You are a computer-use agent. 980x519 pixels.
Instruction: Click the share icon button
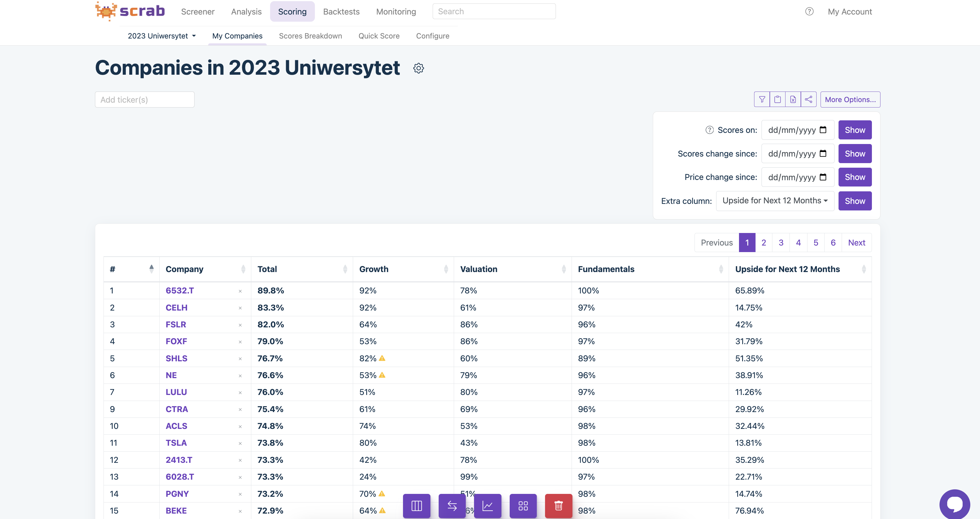click(x=808, y=99)
